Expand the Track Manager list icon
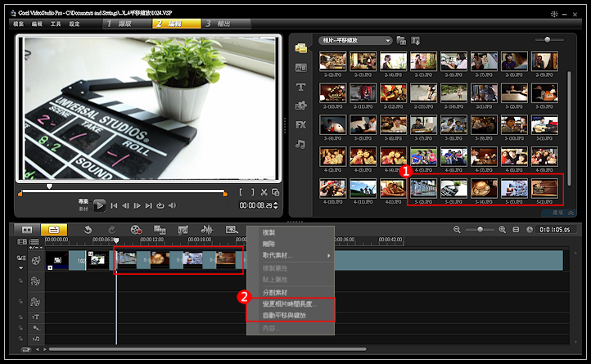Viewport: 591px width, 364px height. tap(34, 241)
